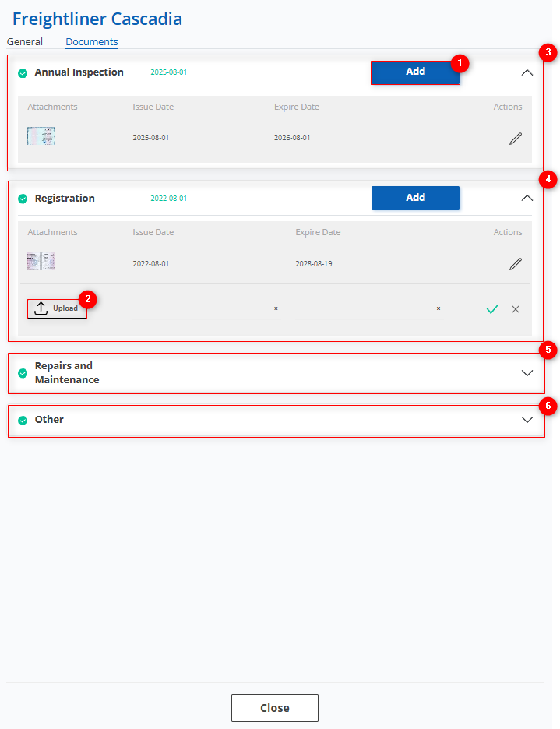Click green status icon beside Other
Image resolution: width=560 pixels, height=729 pixels.
click(x=23, y=421)
